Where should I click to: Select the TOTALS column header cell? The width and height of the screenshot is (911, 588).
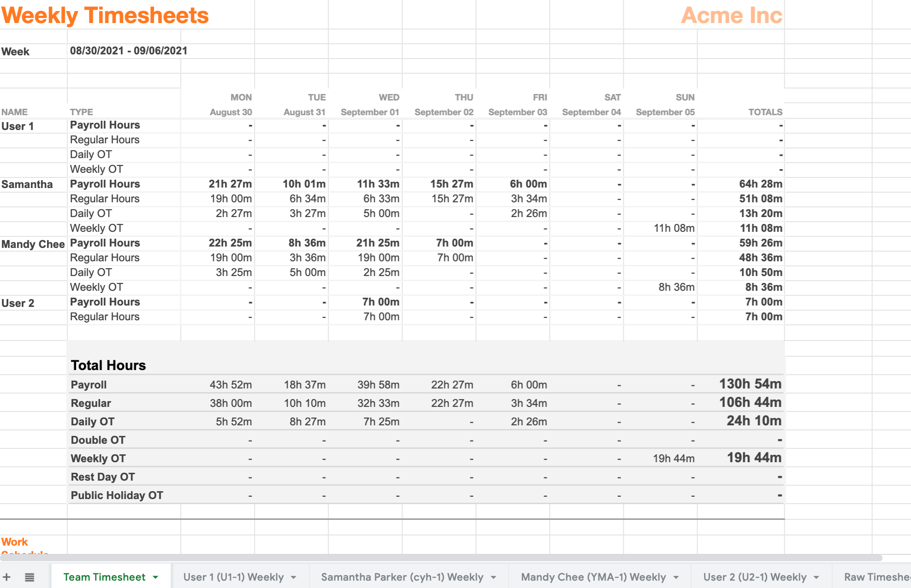(765, 112)
